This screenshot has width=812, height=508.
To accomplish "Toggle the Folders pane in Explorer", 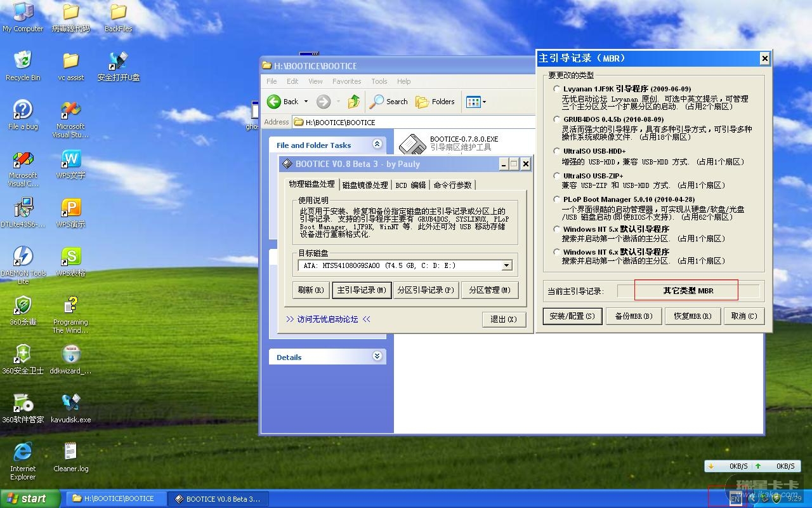I will point(435,102).
